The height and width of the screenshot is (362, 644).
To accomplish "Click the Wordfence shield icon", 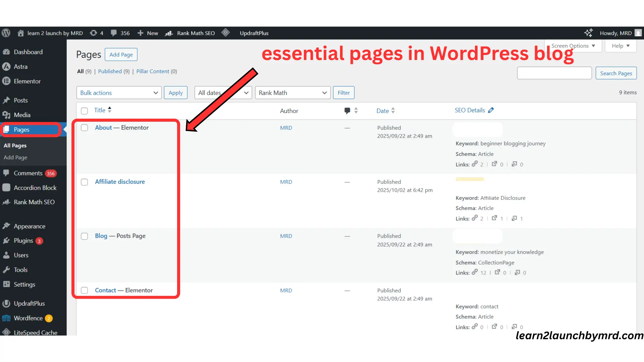I will (6, 318).
